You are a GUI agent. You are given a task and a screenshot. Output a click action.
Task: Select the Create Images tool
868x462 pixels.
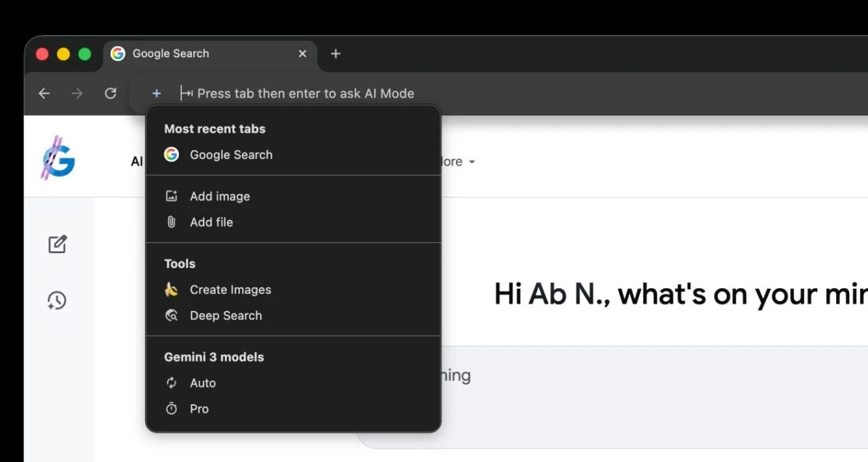click(230, 290)
